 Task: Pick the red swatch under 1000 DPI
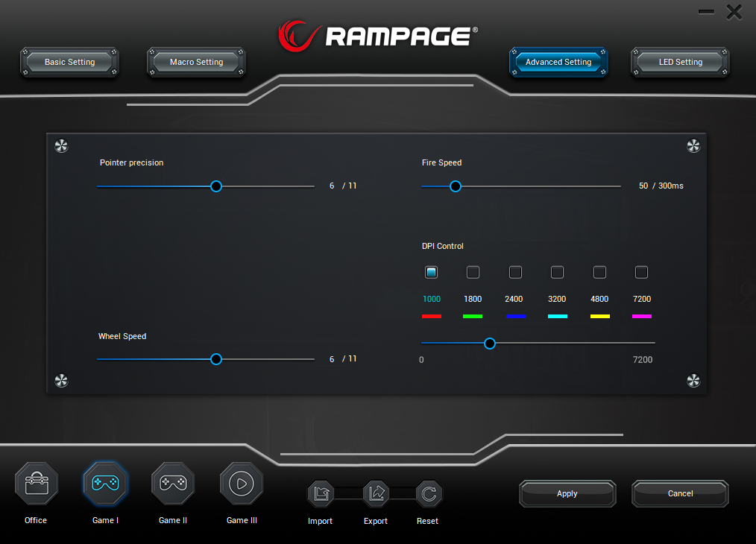[432, 316]
